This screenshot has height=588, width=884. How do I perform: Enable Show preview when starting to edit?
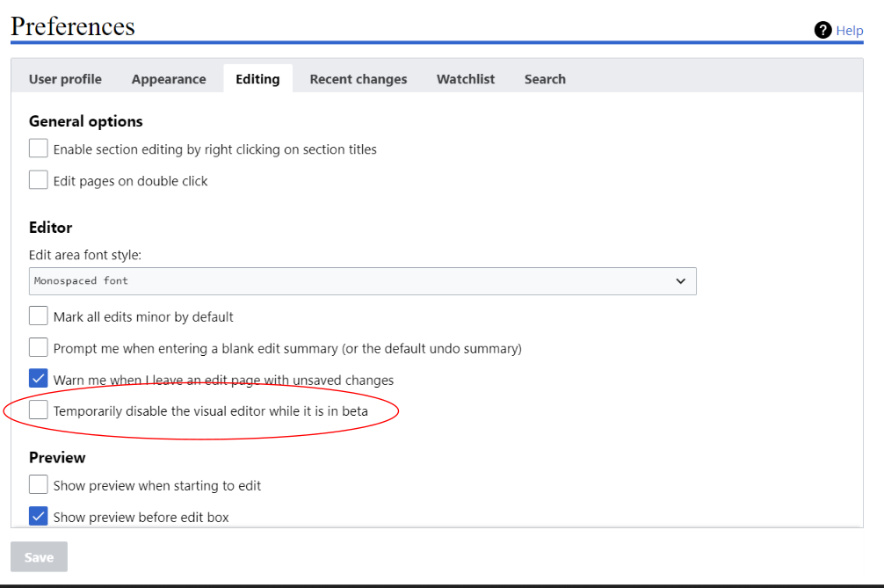[x=39, y=484]
